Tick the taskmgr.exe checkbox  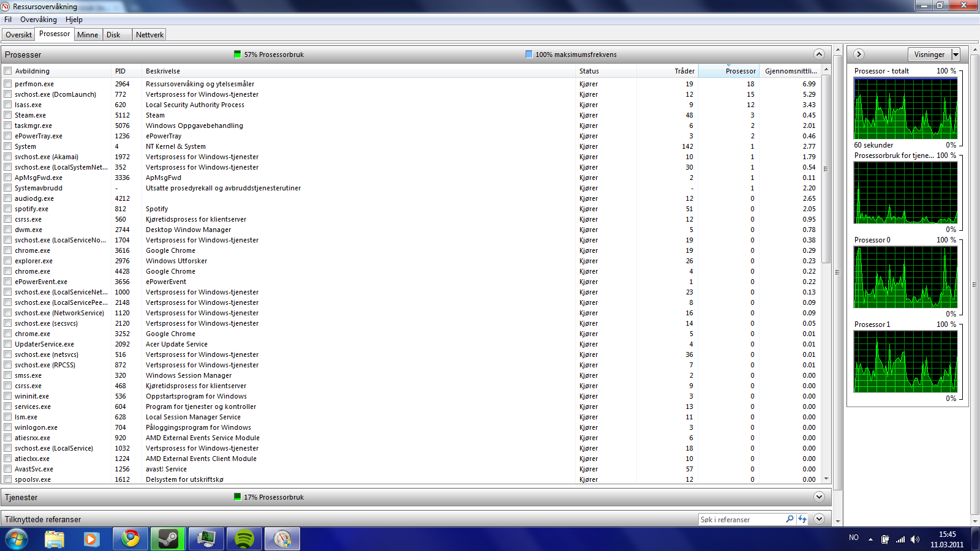click(x=8, y=126)
